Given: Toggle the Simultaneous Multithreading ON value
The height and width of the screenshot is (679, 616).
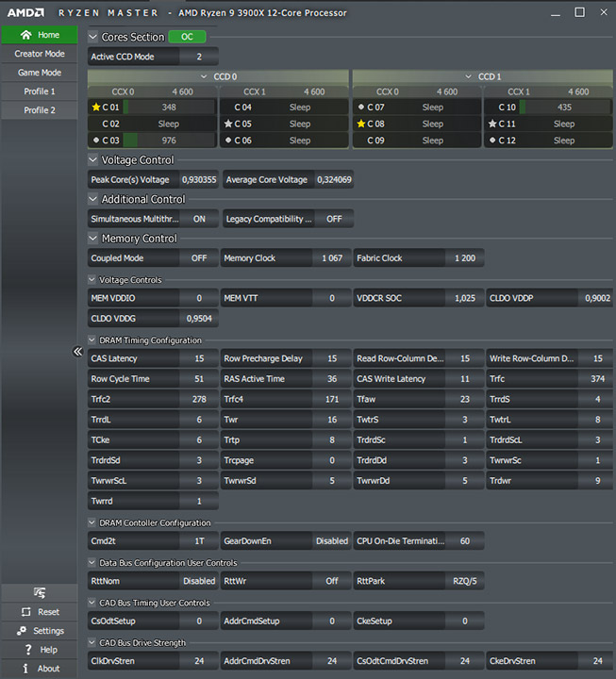Looking at the screenshot, I should click(x=199, y=219).
